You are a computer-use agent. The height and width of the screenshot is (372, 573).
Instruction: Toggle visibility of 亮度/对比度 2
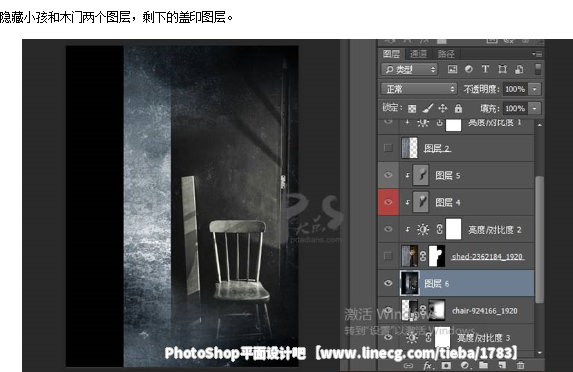click(x=388, y=229)
